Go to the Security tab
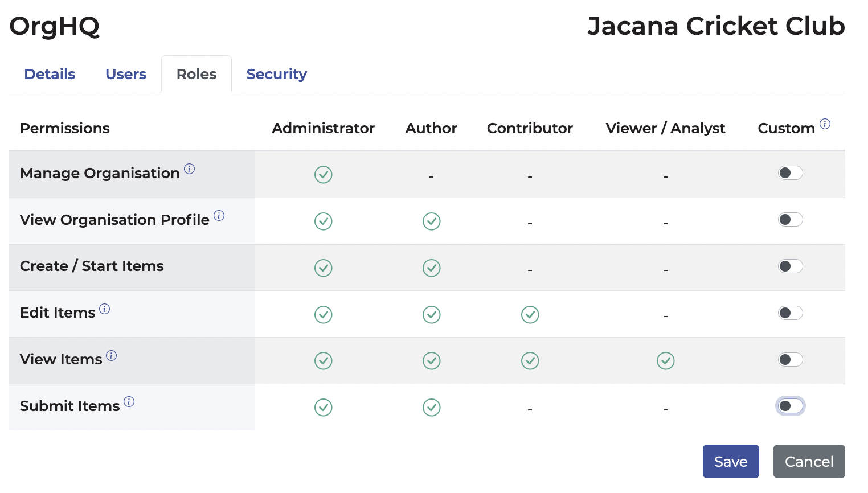868x493 pixels. [276, 75]
